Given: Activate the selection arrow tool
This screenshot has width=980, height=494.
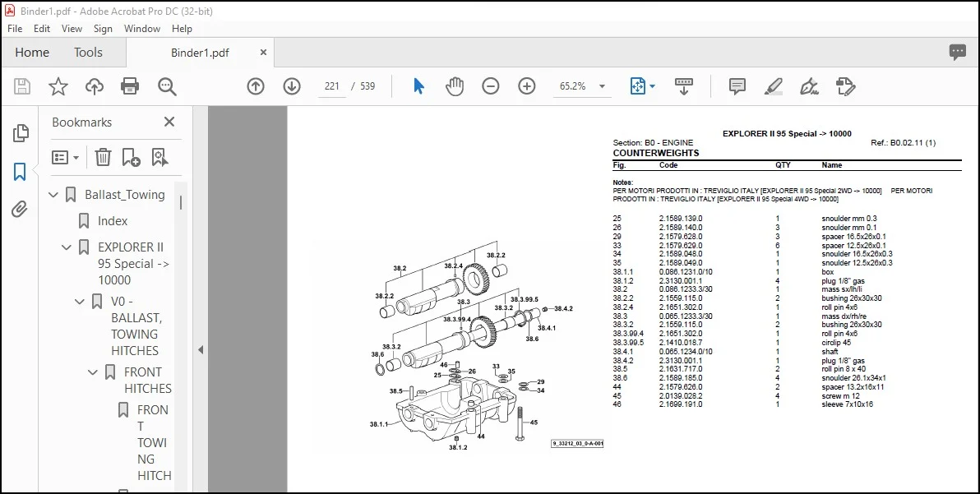Looking at the screenshot, I should click(418, 86).
